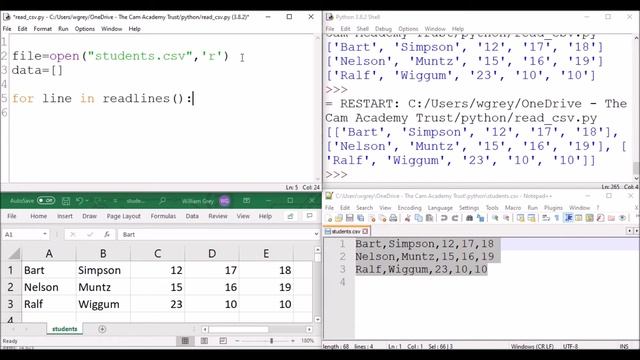Select row 3 header in Excel

click(x=11, y=304)
